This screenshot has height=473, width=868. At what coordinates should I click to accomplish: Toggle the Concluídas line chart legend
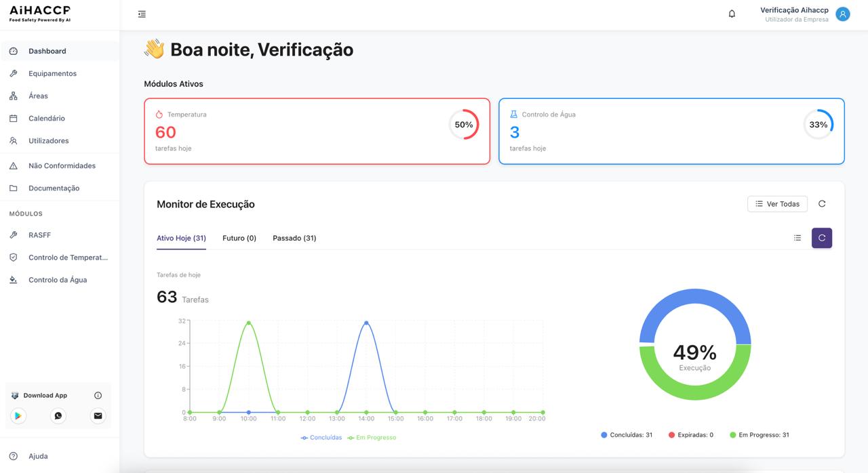click(x=321, y=438)
